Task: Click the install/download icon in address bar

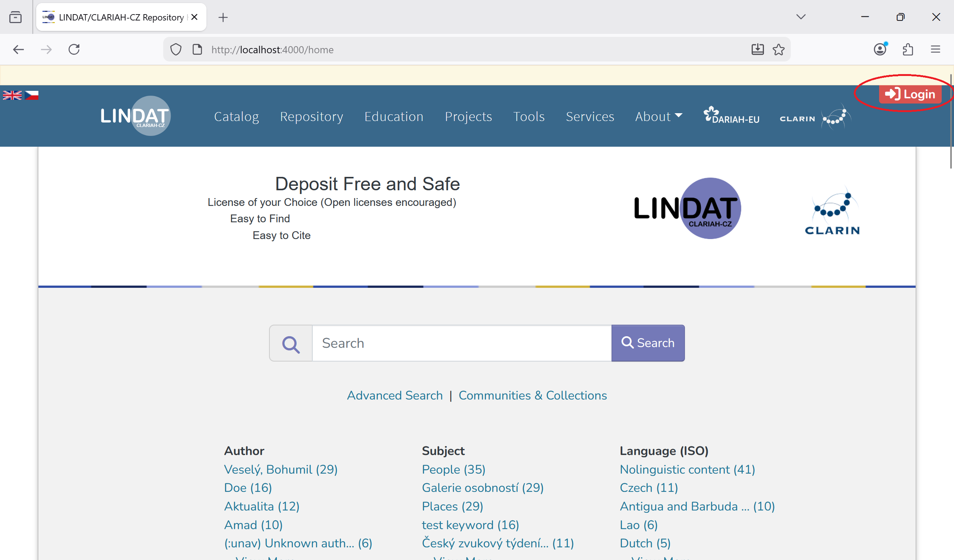Action: [758, 50]
